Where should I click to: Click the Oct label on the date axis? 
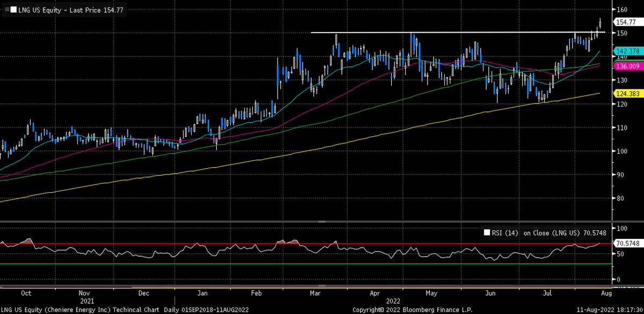pos(26,293)
